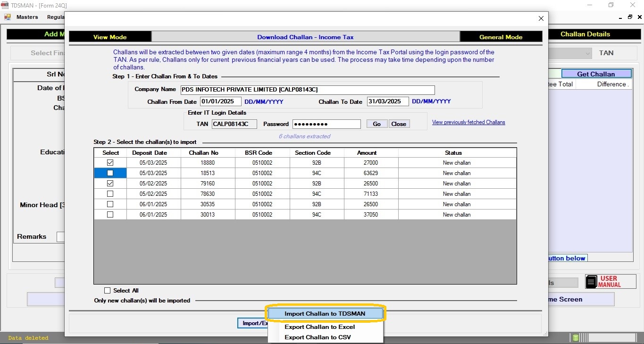Viewport: 644px width, 344px height.
Task: Select the checkbox for challan 18513
Action: click(x=110, y=173)
